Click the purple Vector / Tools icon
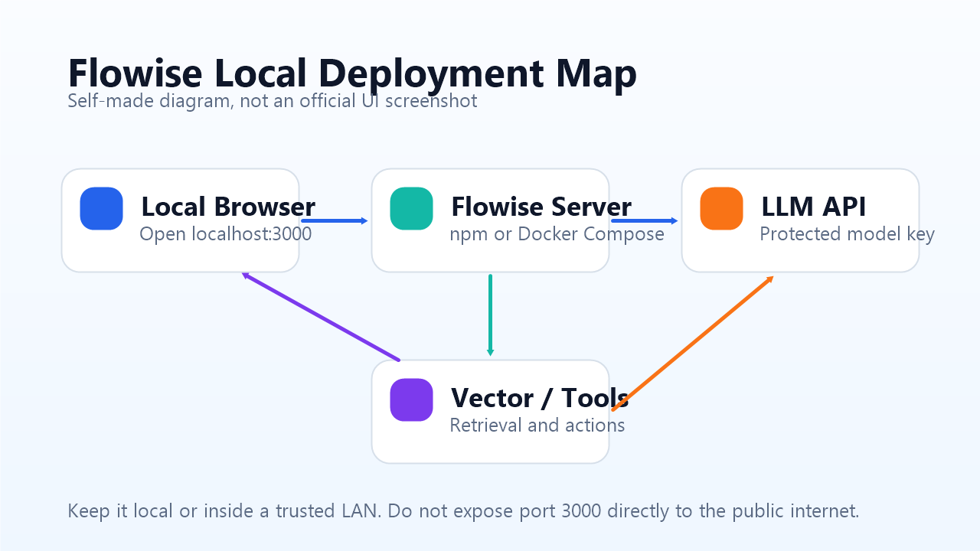980x551 pixels. (412, 399)
